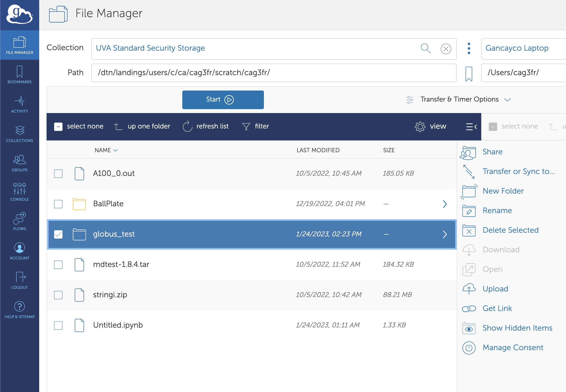Clear the UVA Standard Security Storage collection
The image size is (566, 392).
pos(445,49)
